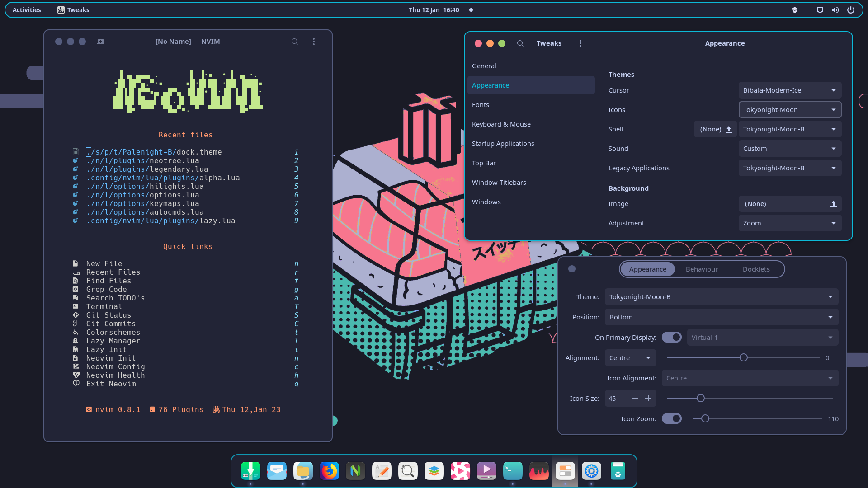Open the Legacy Applications theme dropdown
This screenshot has width=868, height=488.
(790, 168)
